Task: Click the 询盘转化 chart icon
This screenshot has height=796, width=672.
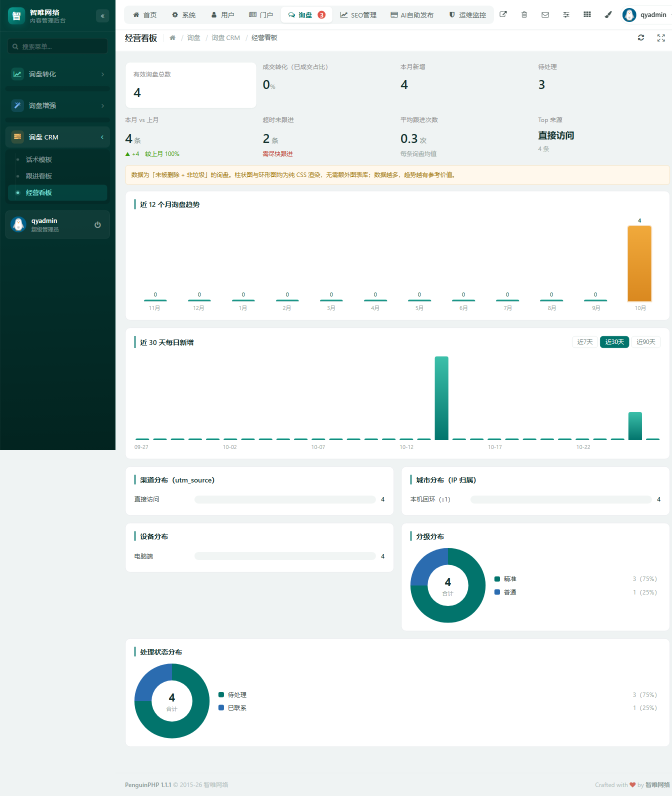Action: (x=17, y=74)
